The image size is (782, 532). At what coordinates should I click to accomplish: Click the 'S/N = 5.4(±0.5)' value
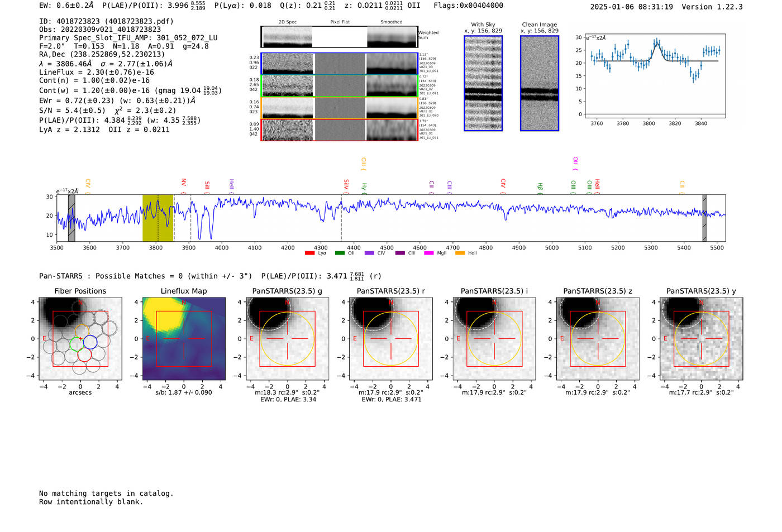[72, 110]
